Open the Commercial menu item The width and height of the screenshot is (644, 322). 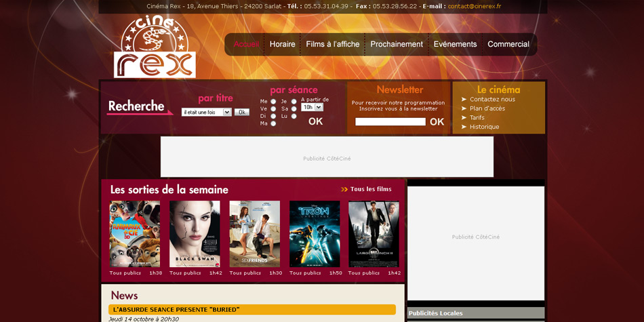pos(508,44)
